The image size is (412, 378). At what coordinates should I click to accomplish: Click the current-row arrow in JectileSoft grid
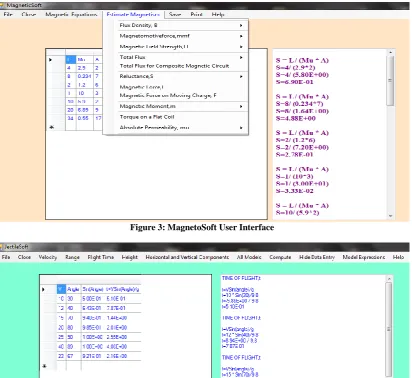click(43, 289)
